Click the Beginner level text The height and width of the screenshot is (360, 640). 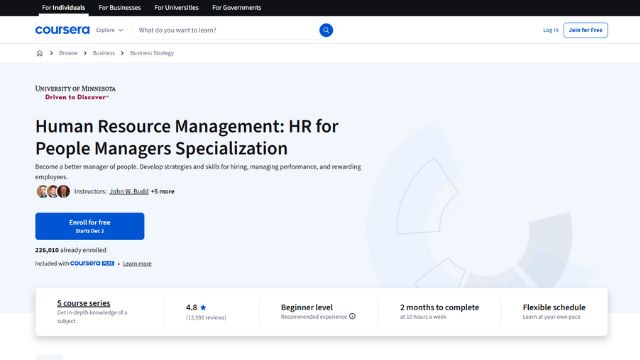(x=307, y=307)
